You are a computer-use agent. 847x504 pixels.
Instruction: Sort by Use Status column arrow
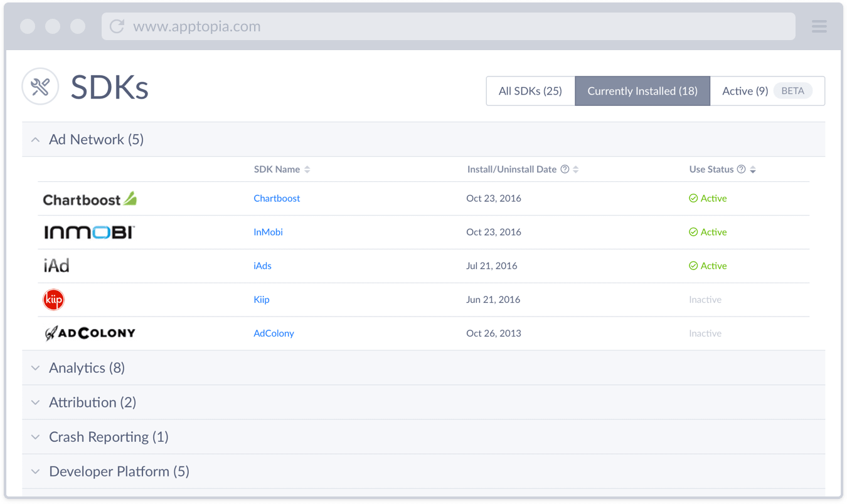pos(753,169)
